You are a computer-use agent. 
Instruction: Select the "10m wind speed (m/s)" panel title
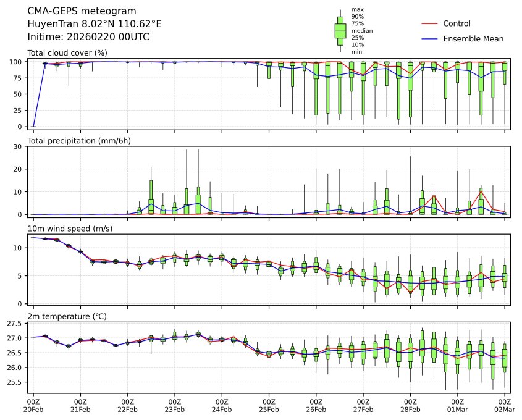(67, 229)
